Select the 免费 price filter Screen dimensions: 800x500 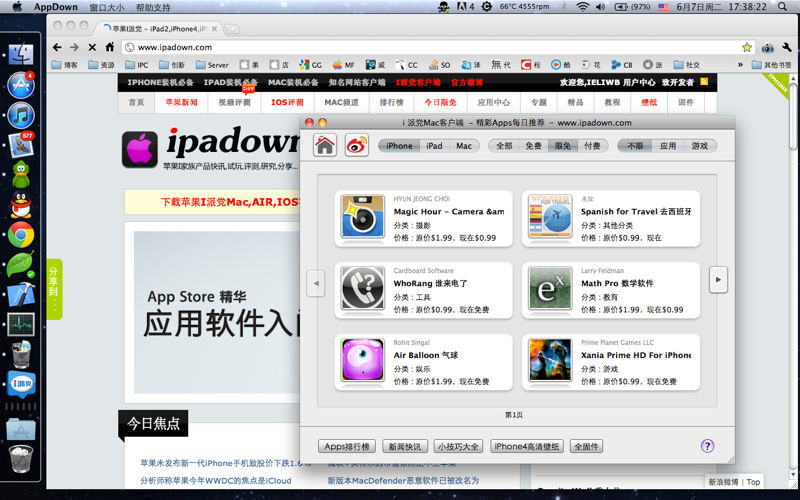pos(533,146)
